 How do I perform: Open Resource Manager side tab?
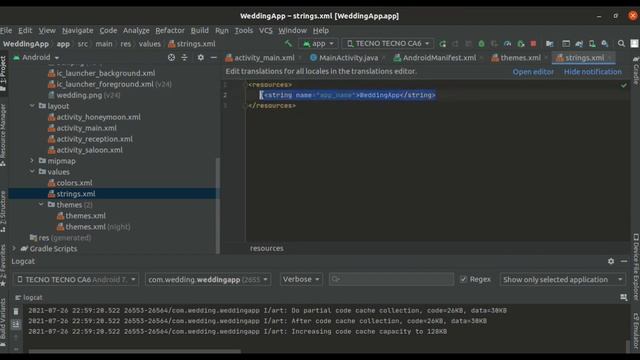click(3, 135)
